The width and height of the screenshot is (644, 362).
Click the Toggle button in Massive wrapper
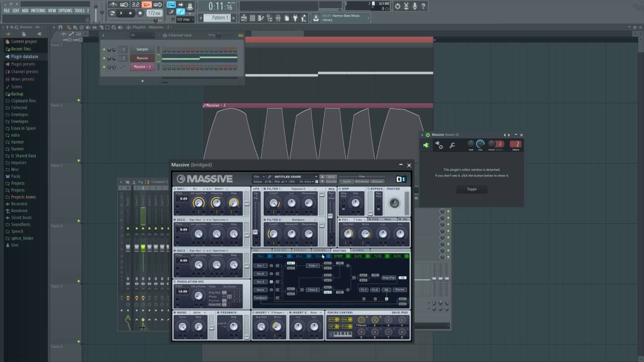(x=471, y=189)
